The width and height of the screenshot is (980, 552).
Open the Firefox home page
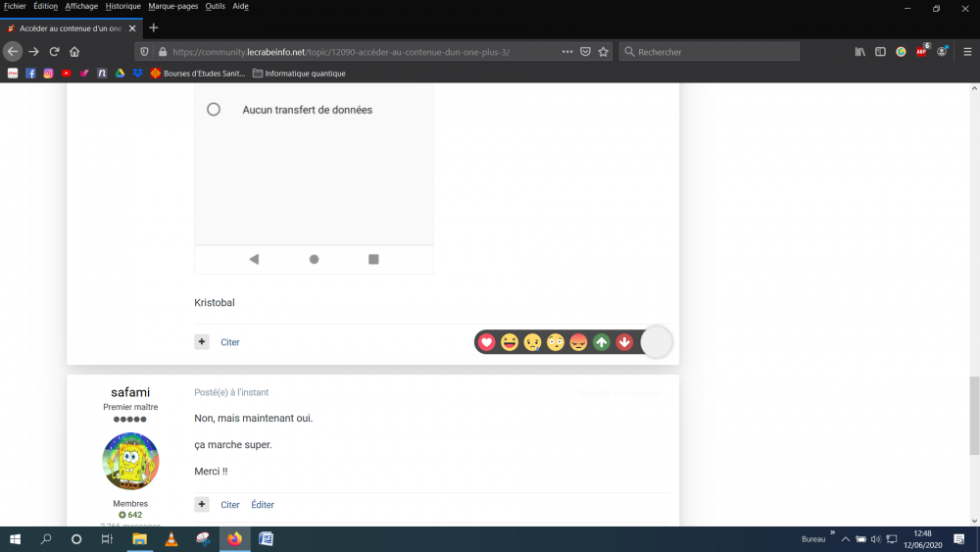pos(74,52)
